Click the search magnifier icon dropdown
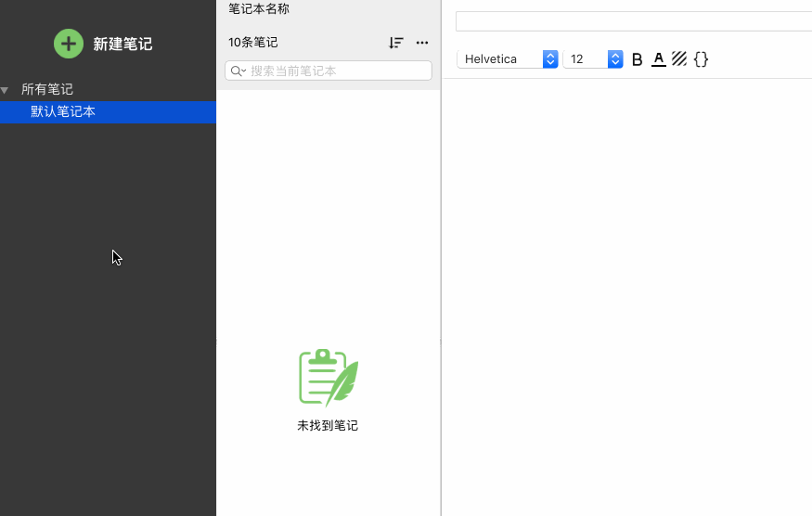The width and height of the screenshot is (812, 516). [x=238, y=71]
